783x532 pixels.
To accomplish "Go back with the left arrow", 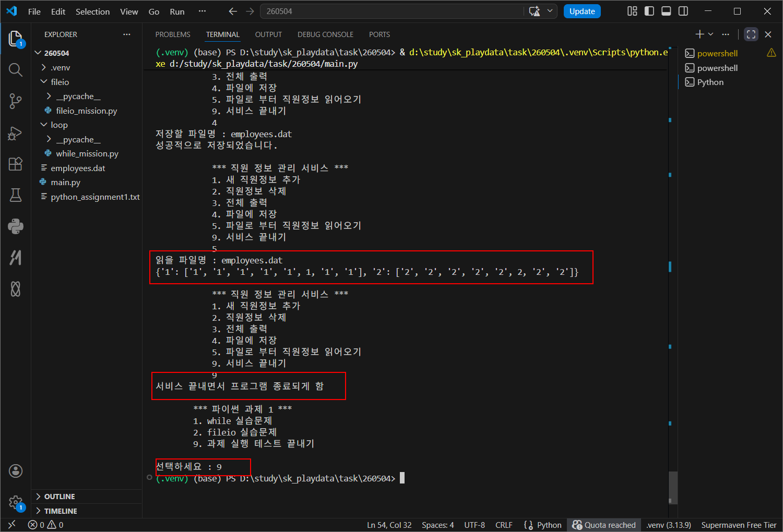I will [233, 11].
